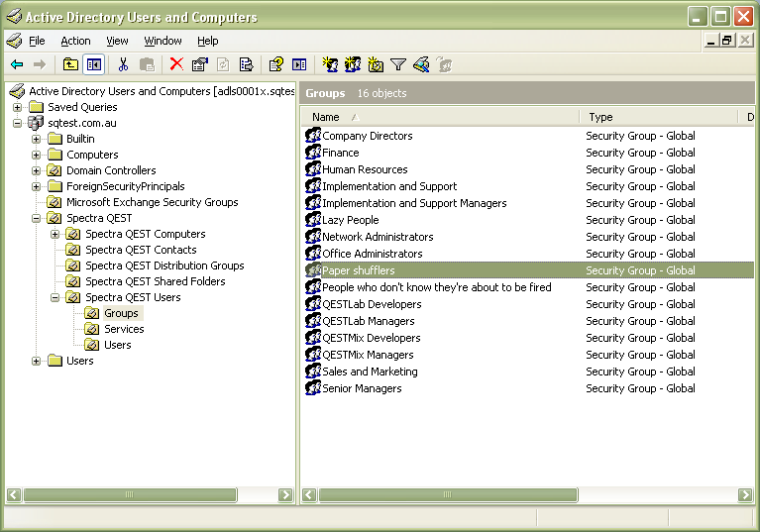Image resolution: width=760 pixels, height=532 pixels.
Task: Expand the Saved Queries node
Action: point(18,107)
